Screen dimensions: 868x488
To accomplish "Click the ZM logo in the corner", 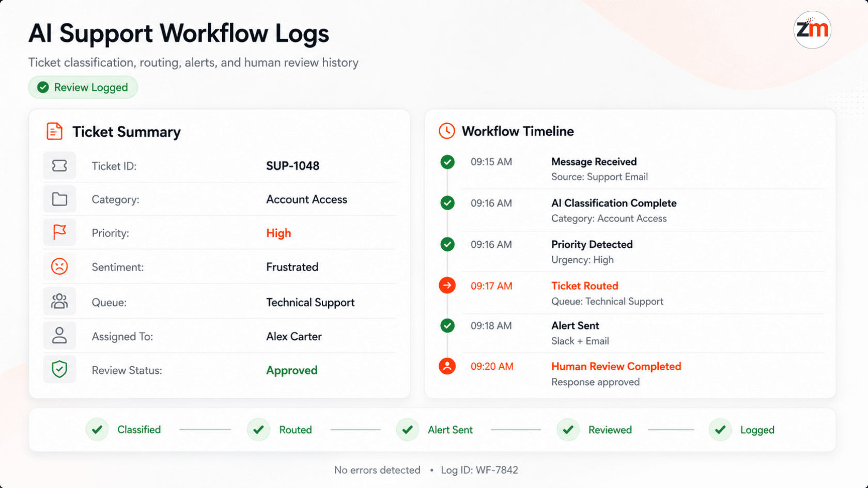I will pyautogui.click(x=812, y=30).
